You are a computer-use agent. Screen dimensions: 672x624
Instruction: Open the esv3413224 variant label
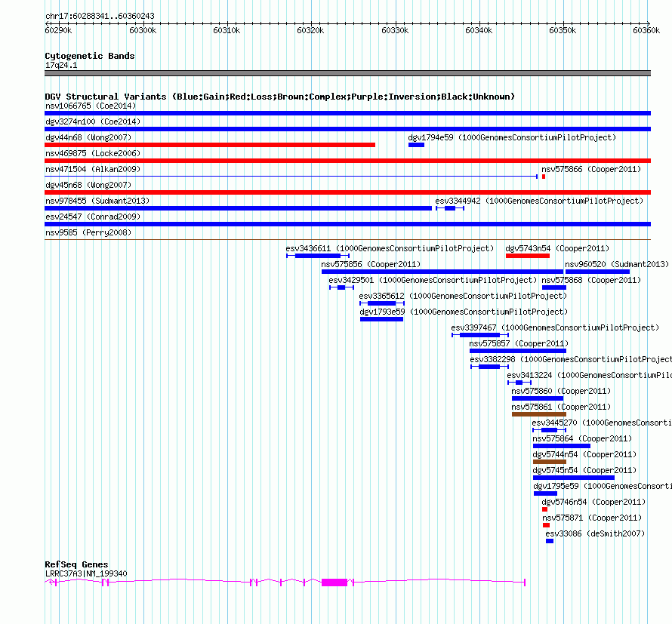tap(589, 375)
